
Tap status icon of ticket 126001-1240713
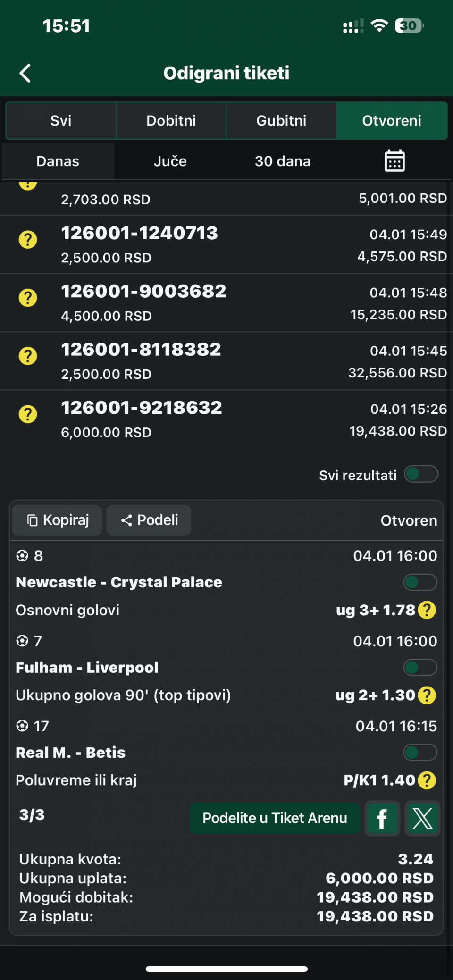pyautogui.click(x=28, y=240)
